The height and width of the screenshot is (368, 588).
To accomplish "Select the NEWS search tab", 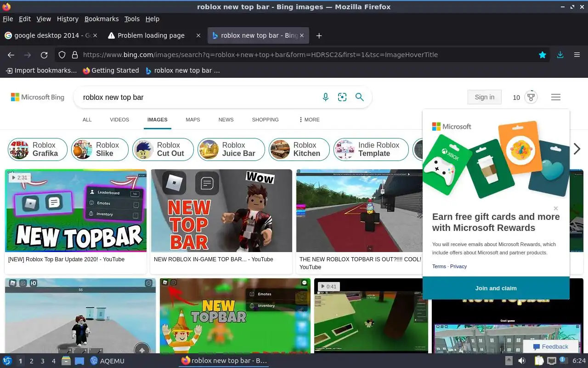I will click(x=226, y=120).
